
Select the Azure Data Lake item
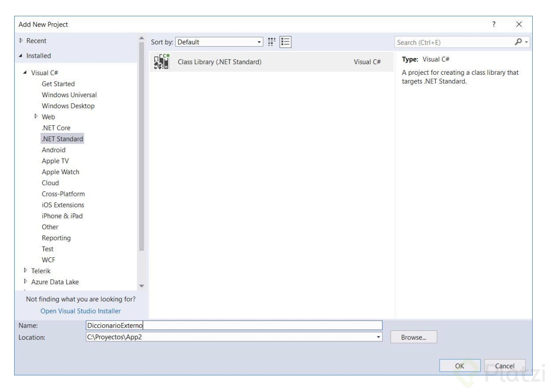click(55, 282)
